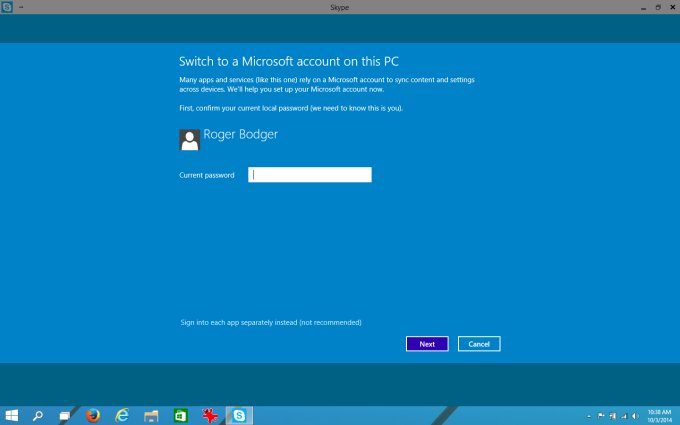Launch Internet Explorer from the taskbar
This screenshot has width=680, height=425.
click(122, 415)
